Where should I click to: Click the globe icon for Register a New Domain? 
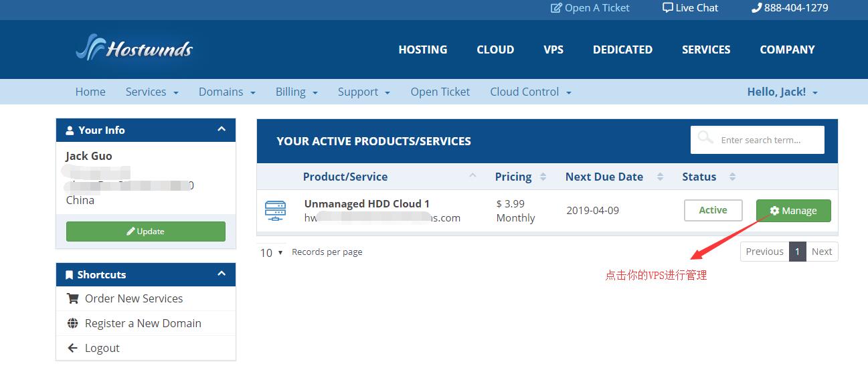click(x=72, y=323)
